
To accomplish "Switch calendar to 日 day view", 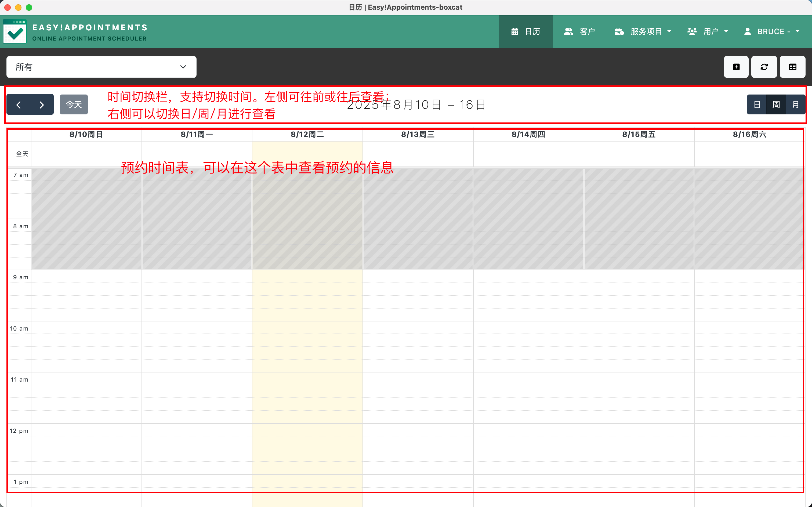I will click(757, 105).
